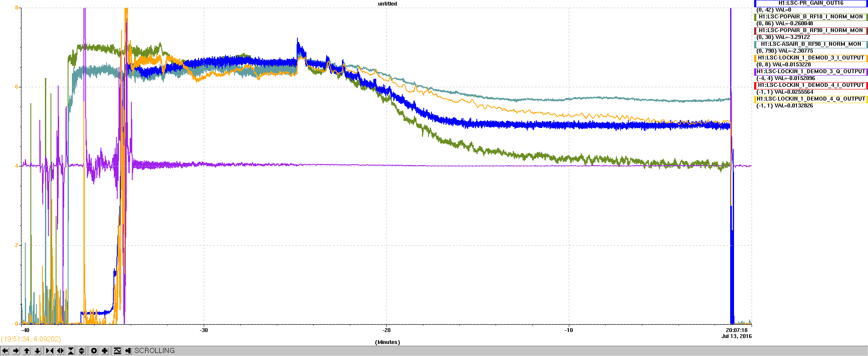868x356 pixels.
Task: Click the red H1:LSC-LOCKIN_1_DEMOD_4_I_OUTPUT legend entry
Action: click(x=811, y=86)
